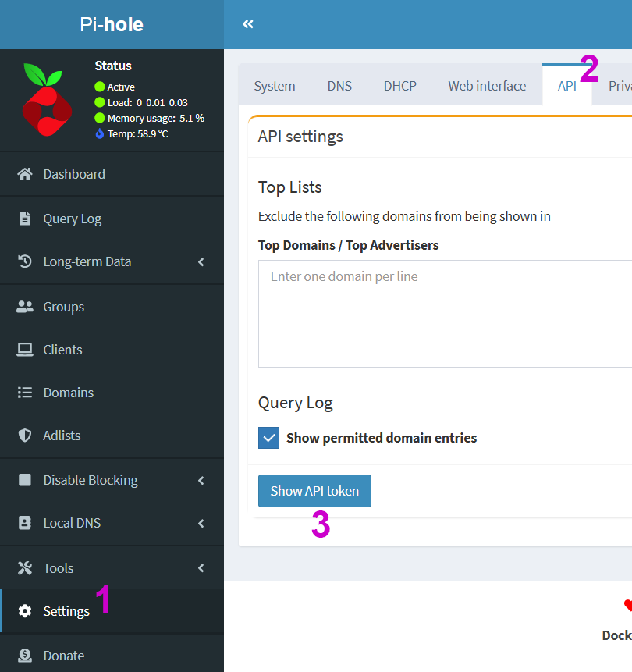The width and height of the screenshot is (632, 672).
Task: Click the green Load status dot
Action: 99,102
